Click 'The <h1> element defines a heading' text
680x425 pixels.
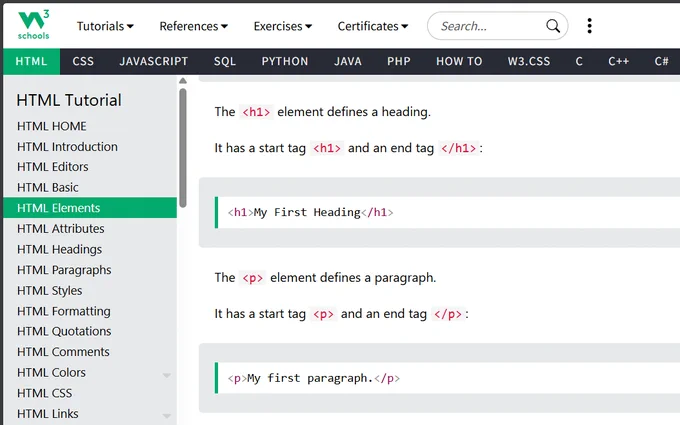tap(323, 112)
